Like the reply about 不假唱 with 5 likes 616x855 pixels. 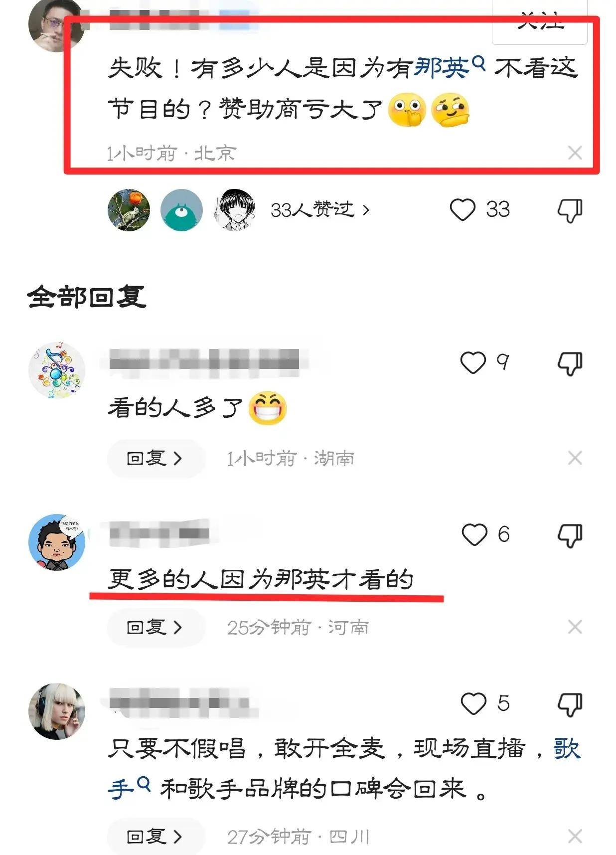(473, 703)
